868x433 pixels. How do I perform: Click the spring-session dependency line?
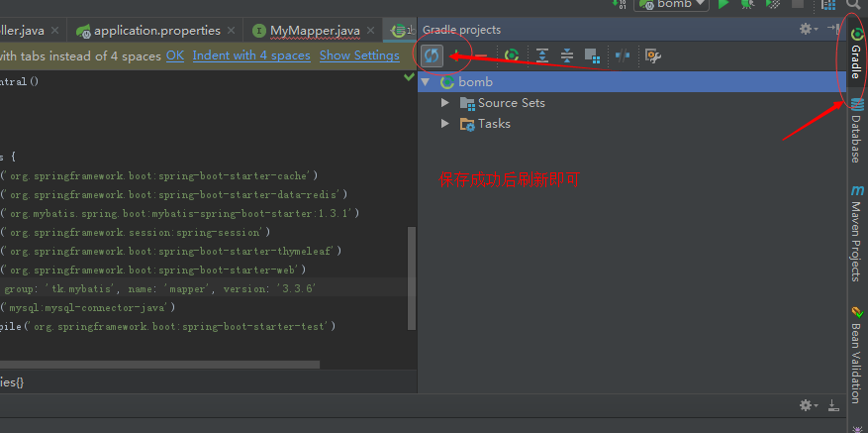coord(135,232)
